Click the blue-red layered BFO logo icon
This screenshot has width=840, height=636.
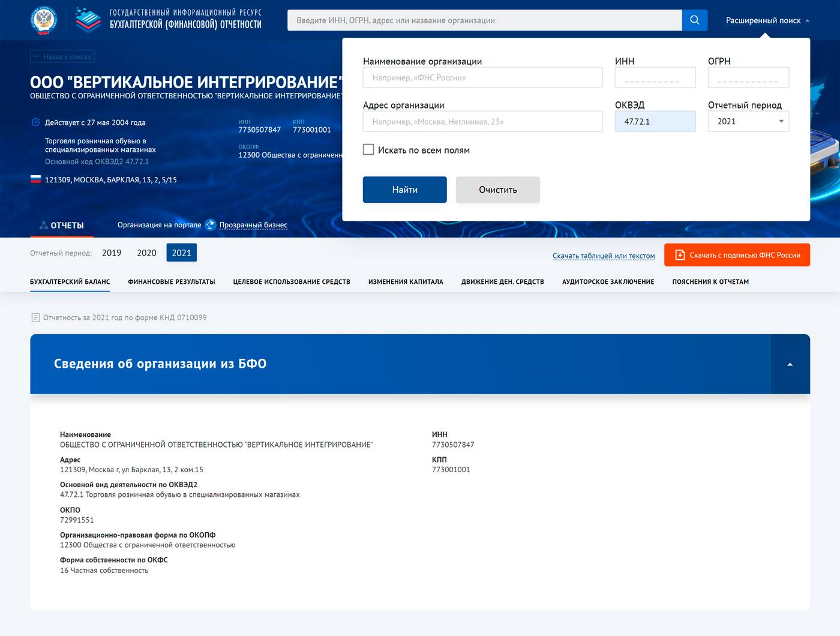(88, 20)
